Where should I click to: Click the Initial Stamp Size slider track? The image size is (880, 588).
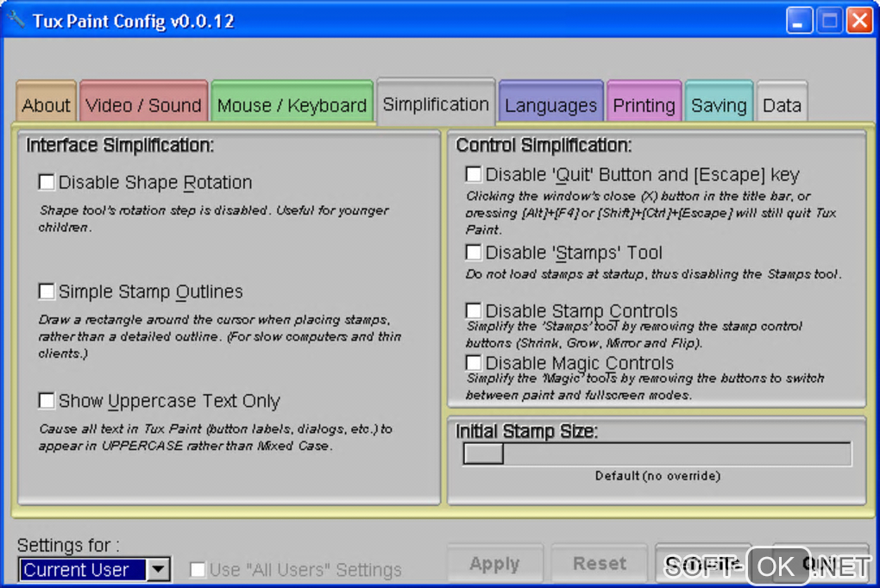tap(657, 454)
